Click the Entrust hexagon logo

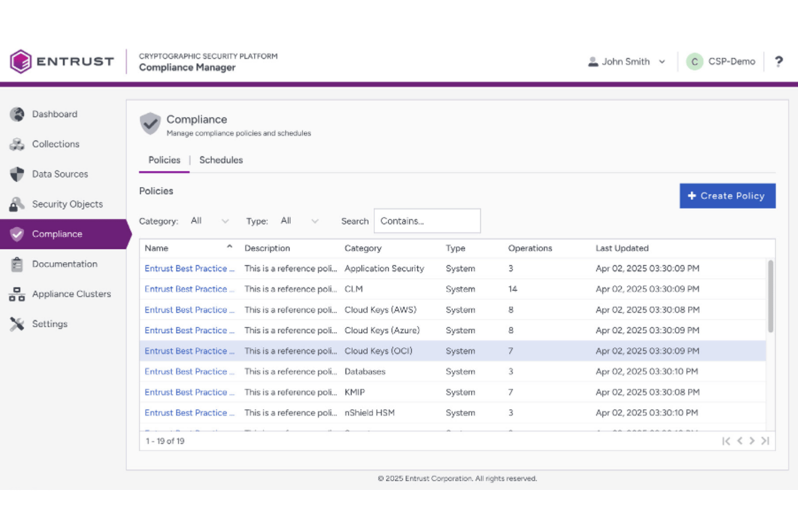[21, 61]
